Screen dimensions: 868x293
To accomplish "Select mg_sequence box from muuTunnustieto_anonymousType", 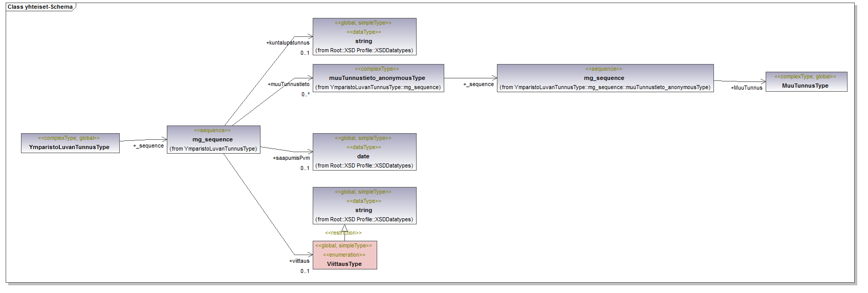I will (x=604, y=78).
